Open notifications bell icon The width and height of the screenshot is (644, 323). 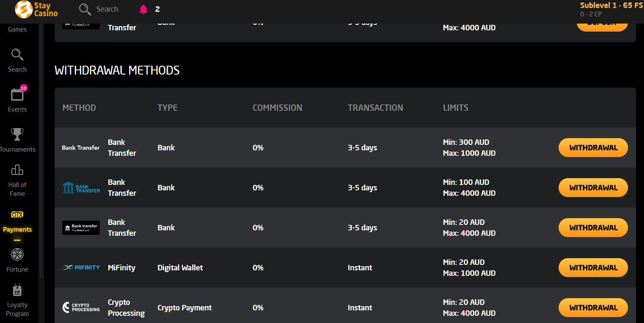[x=143, y=9]
